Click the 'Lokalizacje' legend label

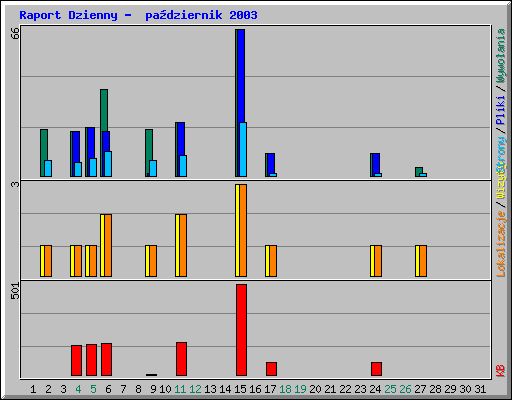[x=500, y=244]
